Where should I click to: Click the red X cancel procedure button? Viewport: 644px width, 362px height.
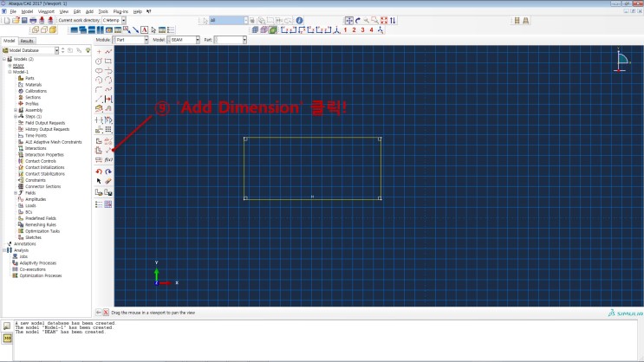click(x=106, y=313)
